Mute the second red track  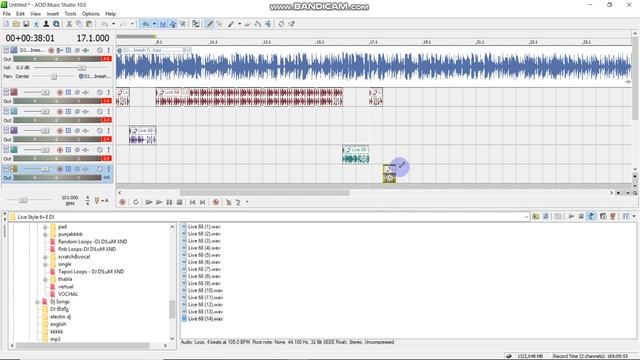pyautogui.click(x=100, y=93)
